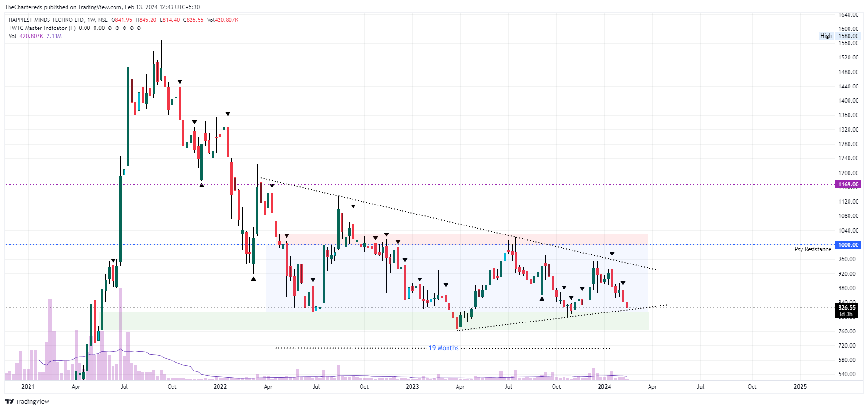Image resolution: width=868 pixels, height=410 pixels.
Task: Click the Vol420.807K value in the title row
Action: (223, 20)
